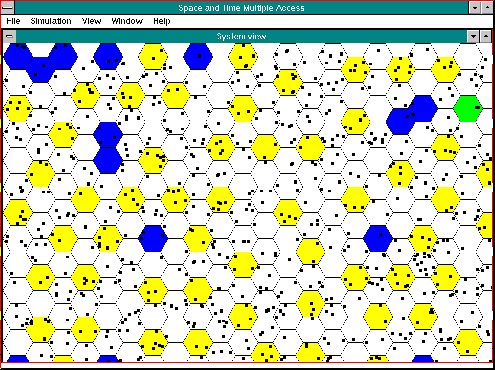The width and height of the screenshot is (495, 370).
Task: Click the Space and Time Multiple Access title
Action: (x=241, y=8)
